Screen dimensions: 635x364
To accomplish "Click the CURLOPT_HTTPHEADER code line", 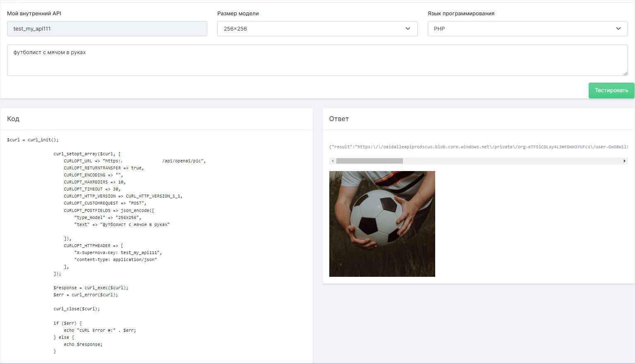I will coord(93,246).
